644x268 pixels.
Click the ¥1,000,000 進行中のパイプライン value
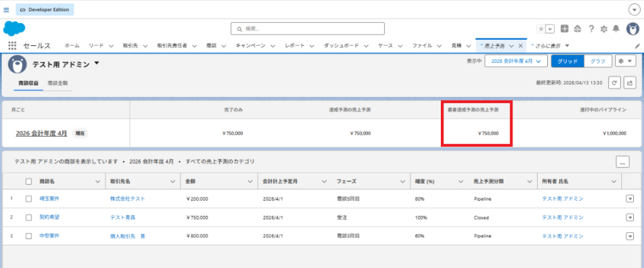click(614, 133)
